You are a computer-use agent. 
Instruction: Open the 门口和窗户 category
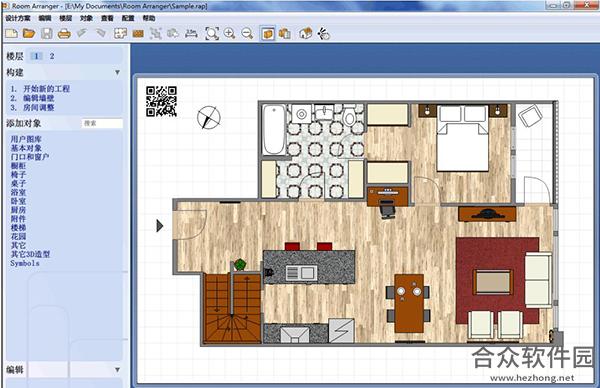30,157
